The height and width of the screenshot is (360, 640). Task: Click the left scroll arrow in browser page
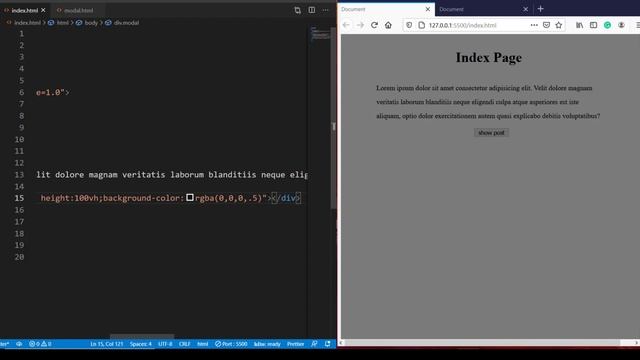(342, 342)
